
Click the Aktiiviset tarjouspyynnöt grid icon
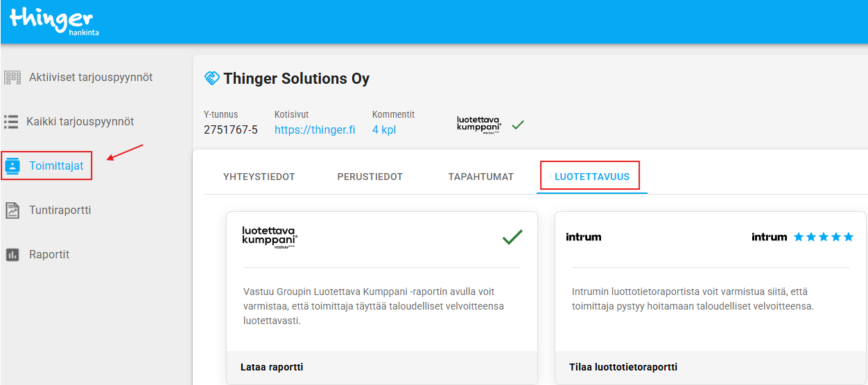coord(12,78)
